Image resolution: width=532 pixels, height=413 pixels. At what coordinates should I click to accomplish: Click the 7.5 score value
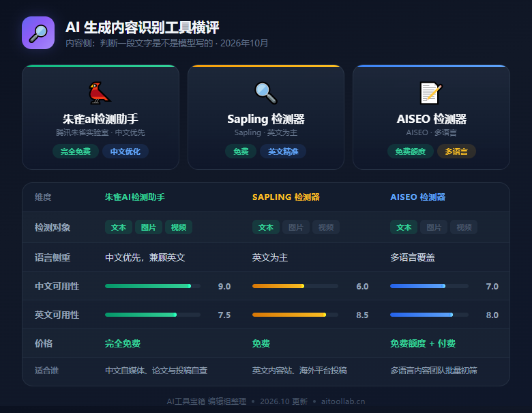pyautogui.click(x=224, y=315)
